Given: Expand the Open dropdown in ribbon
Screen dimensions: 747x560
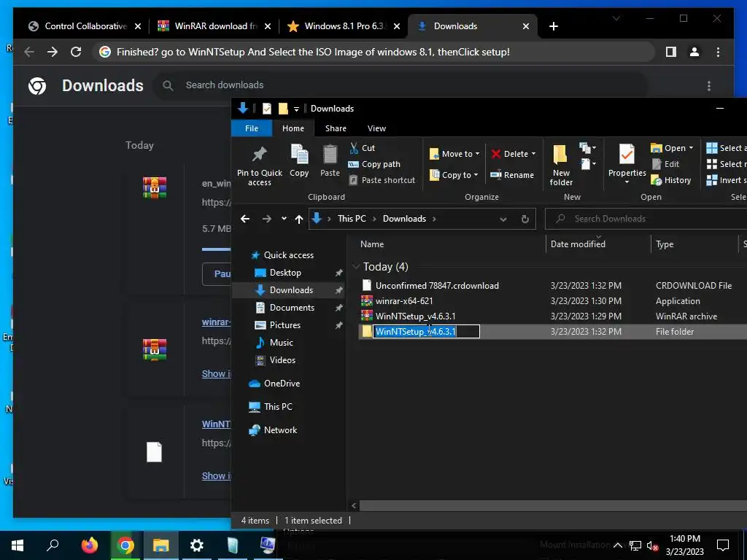Looking at the screenshot, I should point(691,148).
